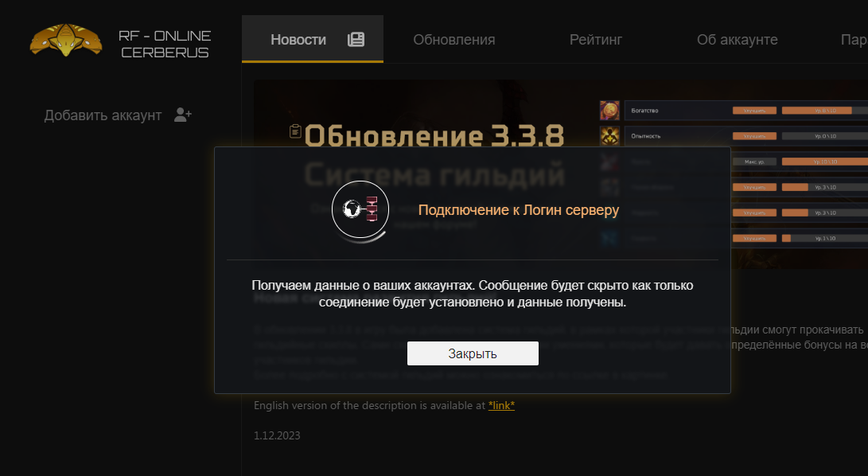Click the Закрыть button in the dialog
Viewport: 868px width, 476px height.
(x=473, y=353)
